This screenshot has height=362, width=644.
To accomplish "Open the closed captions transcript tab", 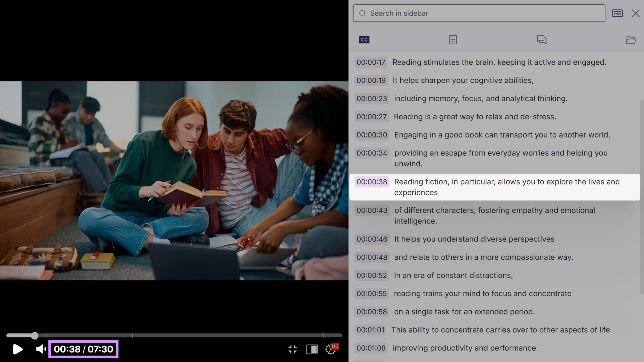I will click(x=364, y=39).
